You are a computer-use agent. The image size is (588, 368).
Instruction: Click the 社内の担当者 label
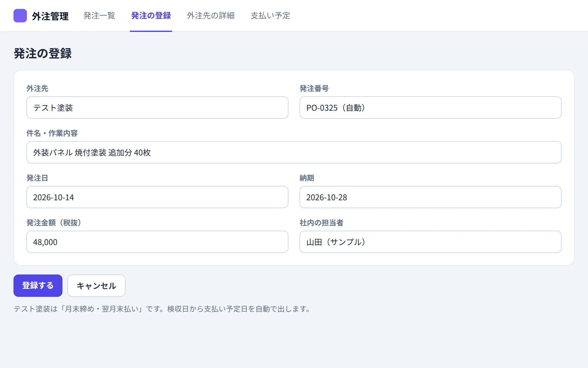322,223
